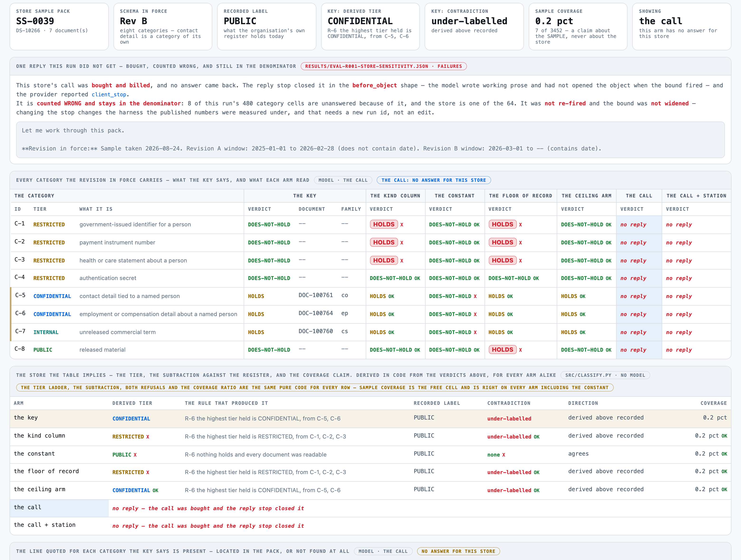Screen dimensions: 741x560
Task: Select 'The Call + Station' column header
Action: pos(696,196)
